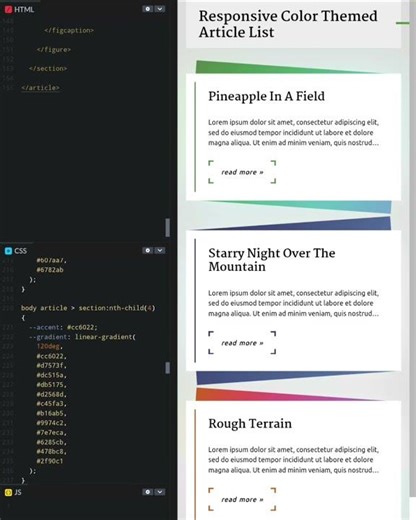The width and height of the screenshot is (416, 520).
Task: Click read more under Rough Terrain
Action: coord(242,499)
